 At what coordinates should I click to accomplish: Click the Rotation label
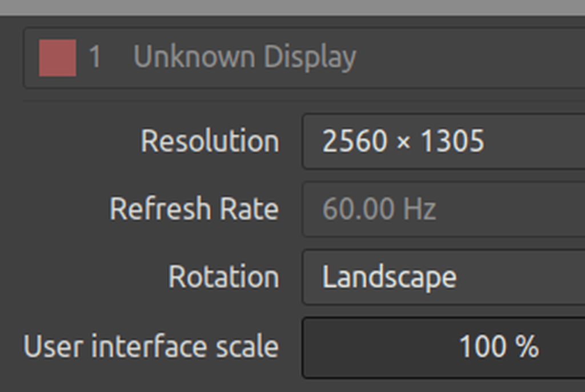tap(223, 277)
